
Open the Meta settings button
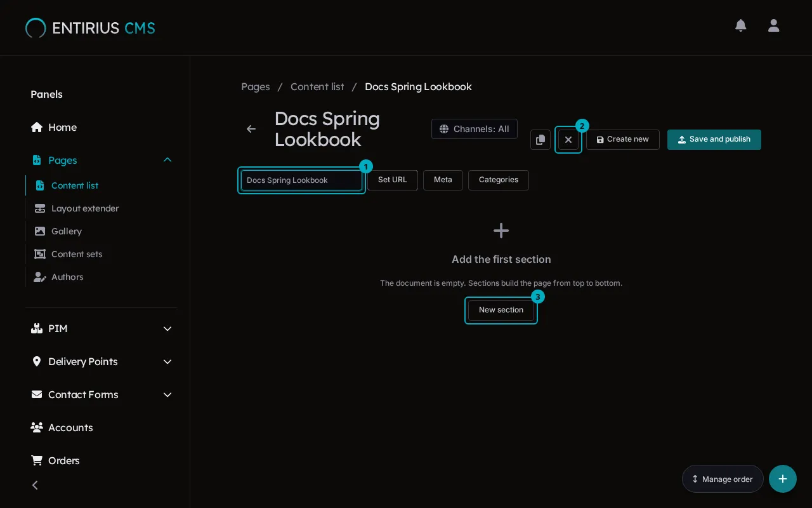[x=443, y=180]
